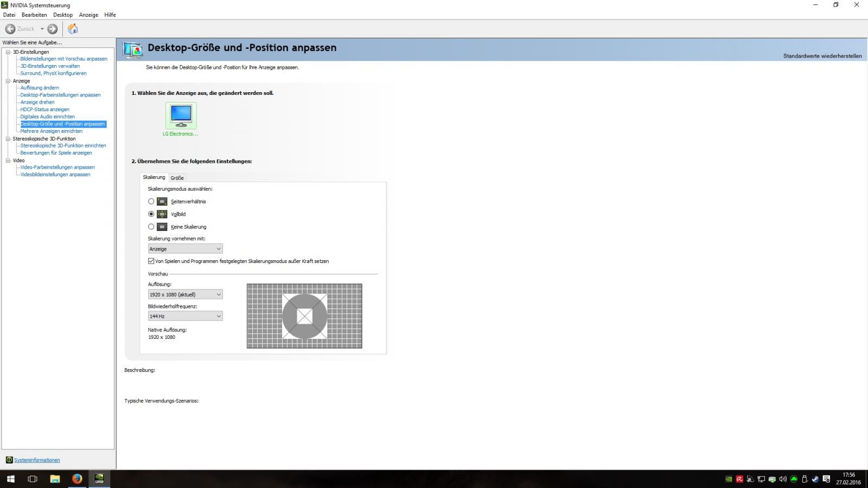Select Desktop-Größe und -Position anpassen tree item
This screenshot has width=868, height=488.
click(63, 124)
